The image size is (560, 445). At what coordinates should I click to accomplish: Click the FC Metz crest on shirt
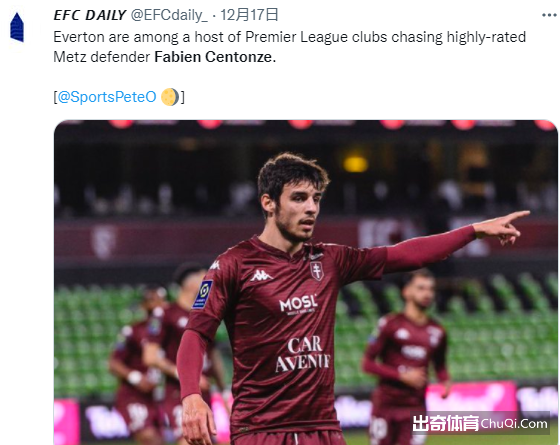pos(317,271)
